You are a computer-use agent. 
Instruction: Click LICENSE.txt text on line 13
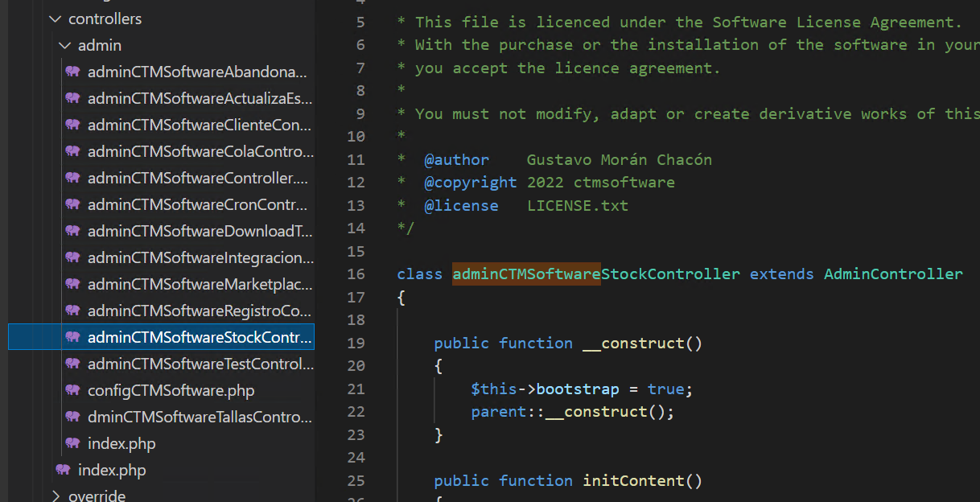coord(578,206)
